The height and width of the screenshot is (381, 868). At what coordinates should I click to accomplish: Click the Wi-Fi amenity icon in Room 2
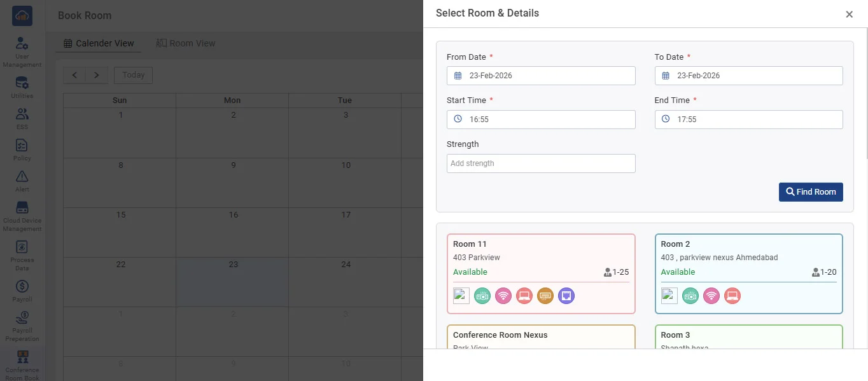(x=711, y=296)
